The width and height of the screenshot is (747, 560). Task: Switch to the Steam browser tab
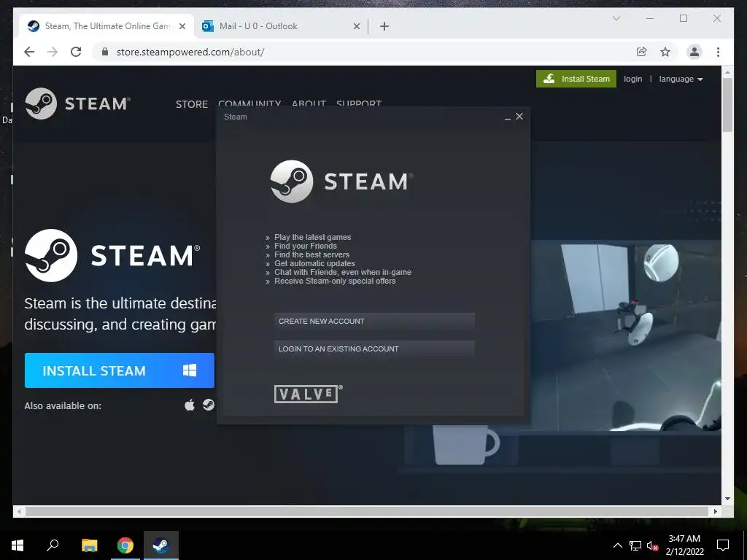(107, 26)
